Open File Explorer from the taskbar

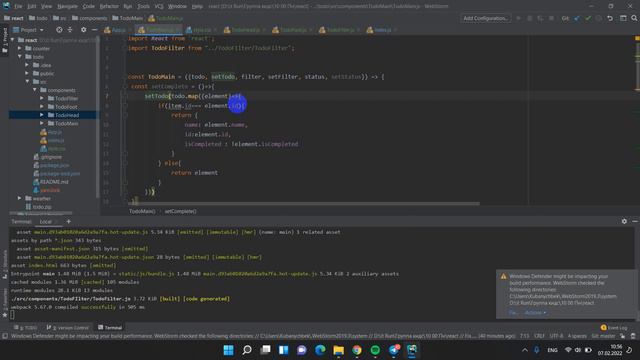(338, 350)
